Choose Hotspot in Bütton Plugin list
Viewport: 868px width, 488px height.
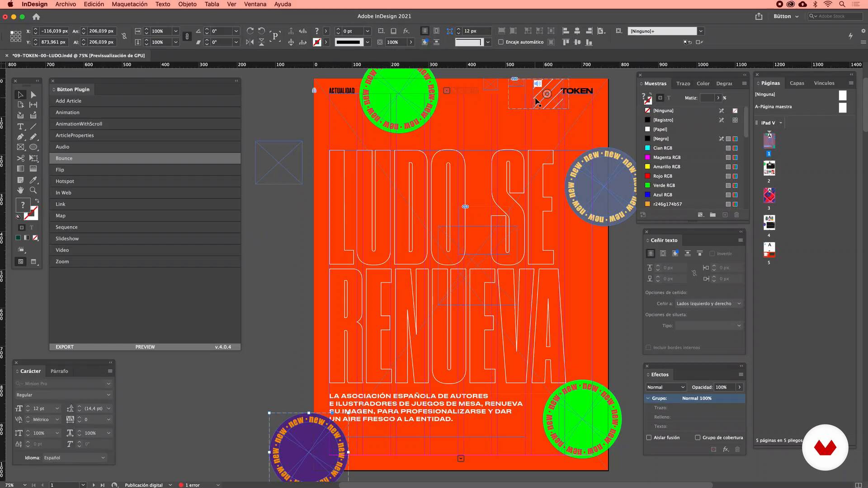145,181
